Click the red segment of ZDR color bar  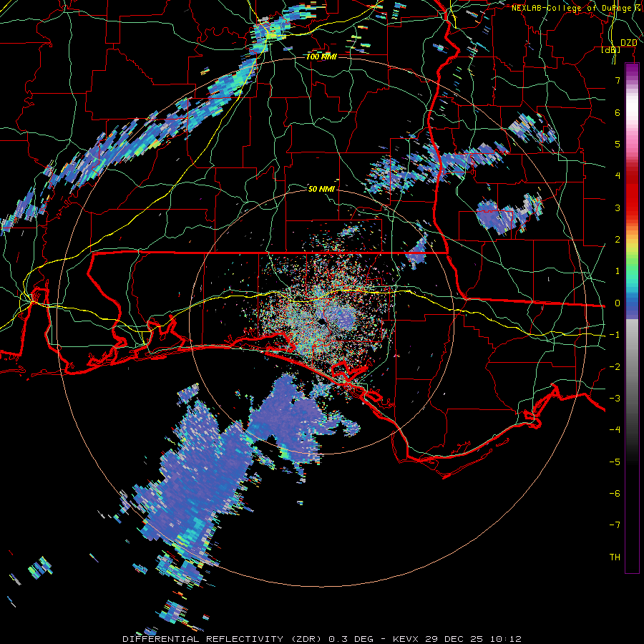pos(632,193)
